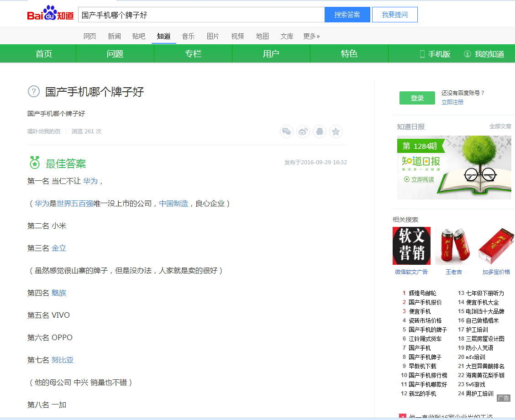The width and height of the screenshot is (515, 420).
Task: Go to 首页 in green menu
Action: pos(44,54)
